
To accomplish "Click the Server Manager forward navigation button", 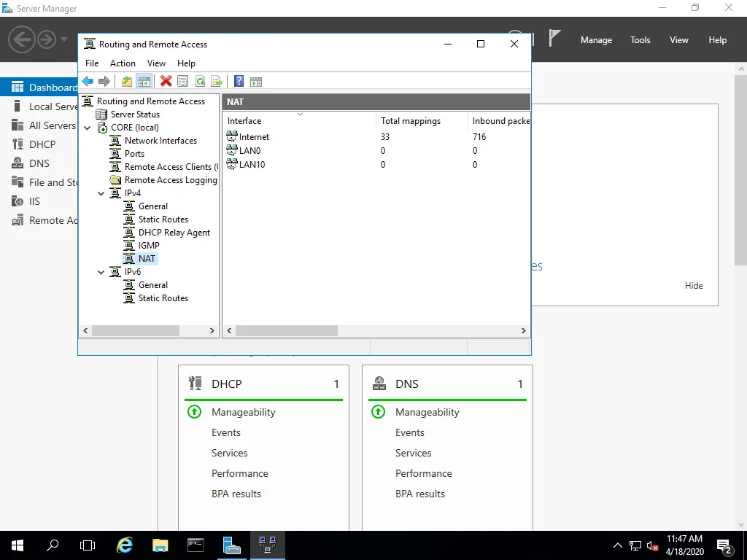I will (47, 39).
